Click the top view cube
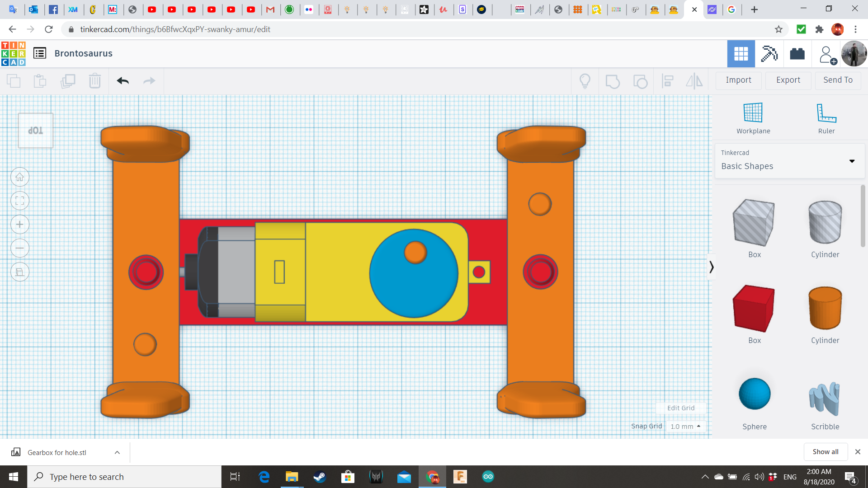868x488 pixels. 36,131
